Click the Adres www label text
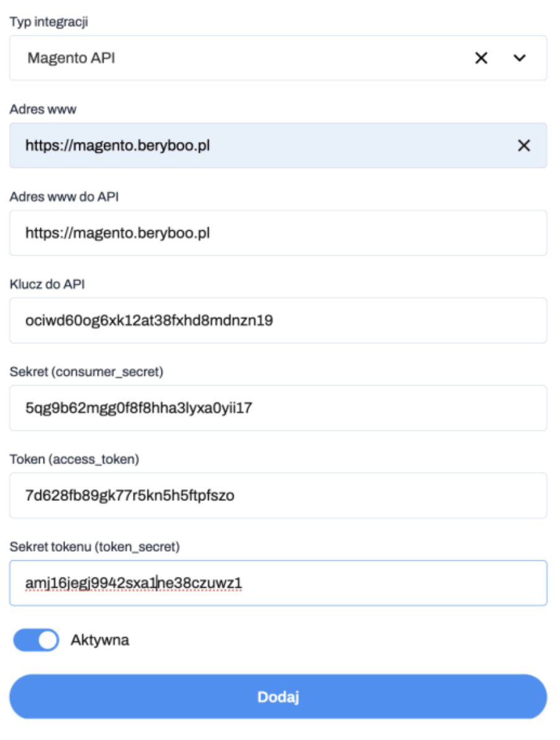560x740 pixels. (43, 109)
